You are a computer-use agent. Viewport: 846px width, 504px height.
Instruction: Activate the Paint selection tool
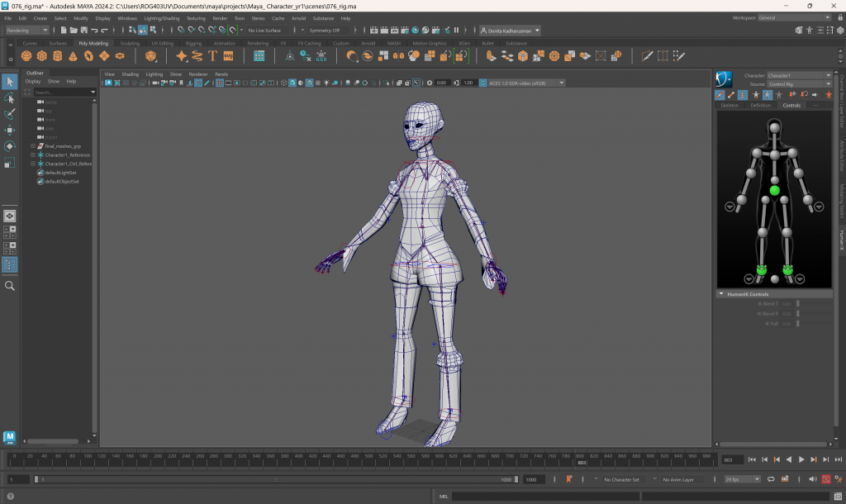coord(10,114)
